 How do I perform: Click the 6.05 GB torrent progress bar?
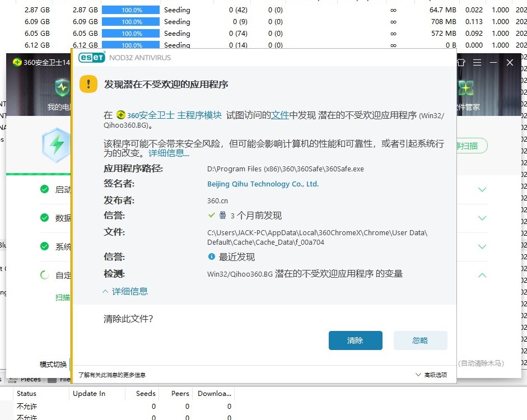click(x=130, y=33)
